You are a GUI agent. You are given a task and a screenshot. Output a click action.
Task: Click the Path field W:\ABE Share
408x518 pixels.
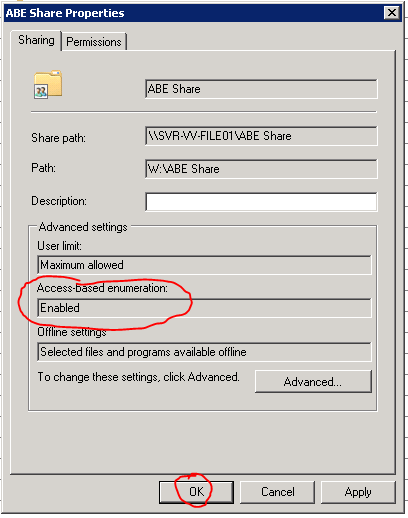(x=261, y=169)
